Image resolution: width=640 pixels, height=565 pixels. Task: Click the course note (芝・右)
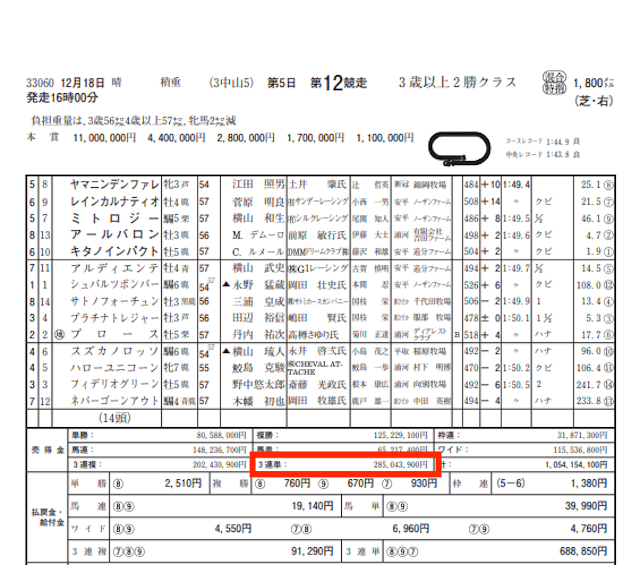tap(594, 100)
